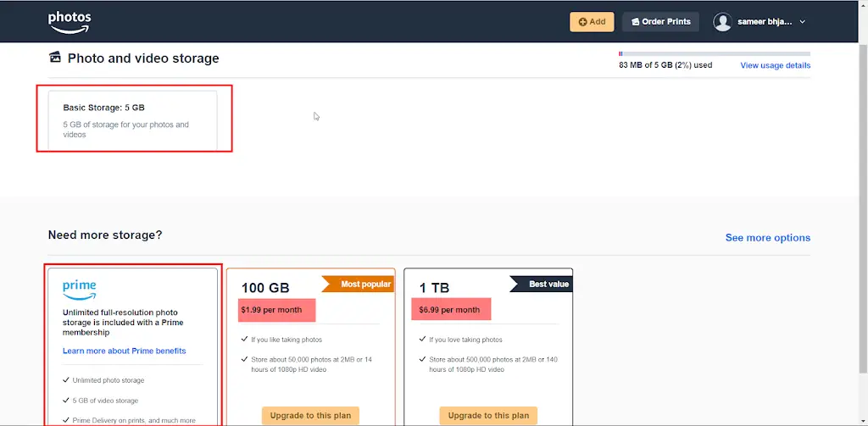Open See more options link

point(768,237)
